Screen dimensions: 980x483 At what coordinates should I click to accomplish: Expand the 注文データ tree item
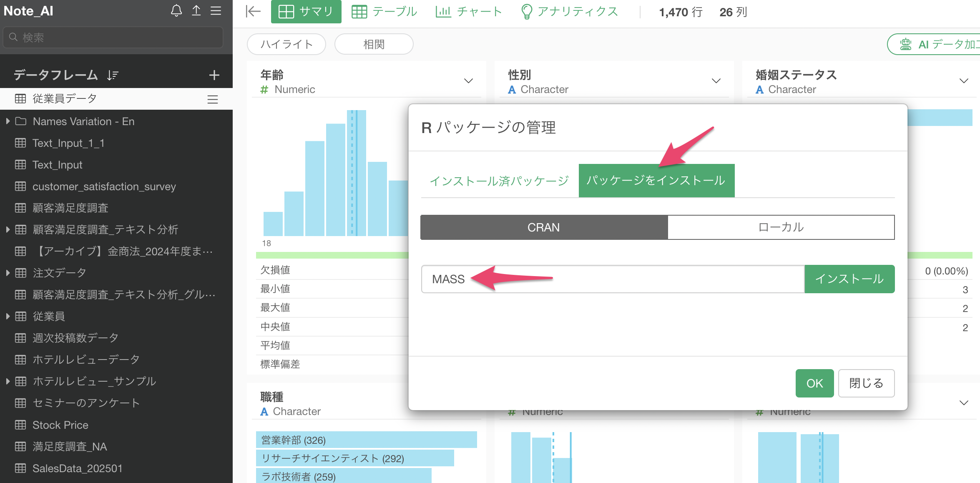tap(8, 273)
